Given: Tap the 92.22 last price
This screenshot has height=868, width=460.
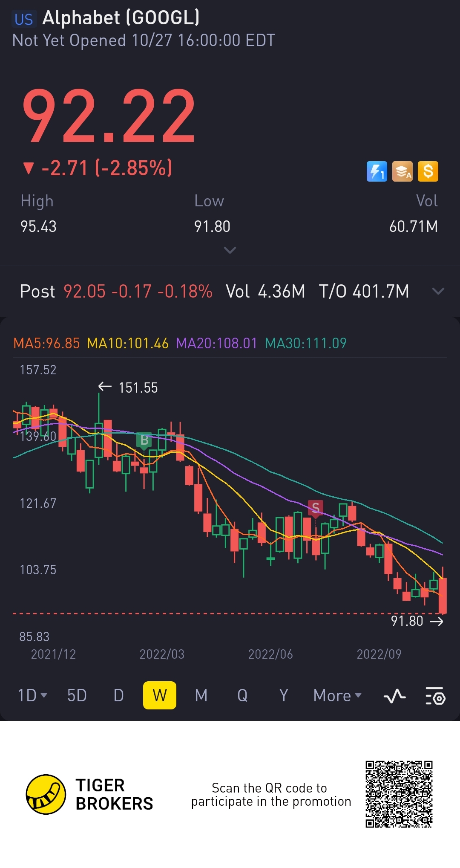Looking at the screenshot, I should tap(109, 116).
